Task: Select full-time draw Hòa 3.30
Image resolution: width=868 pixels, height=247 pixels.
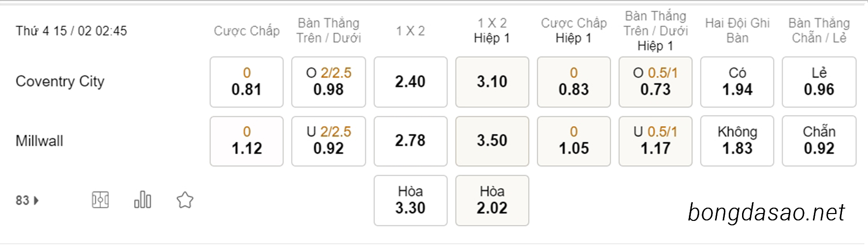Action: click(410, 200)
